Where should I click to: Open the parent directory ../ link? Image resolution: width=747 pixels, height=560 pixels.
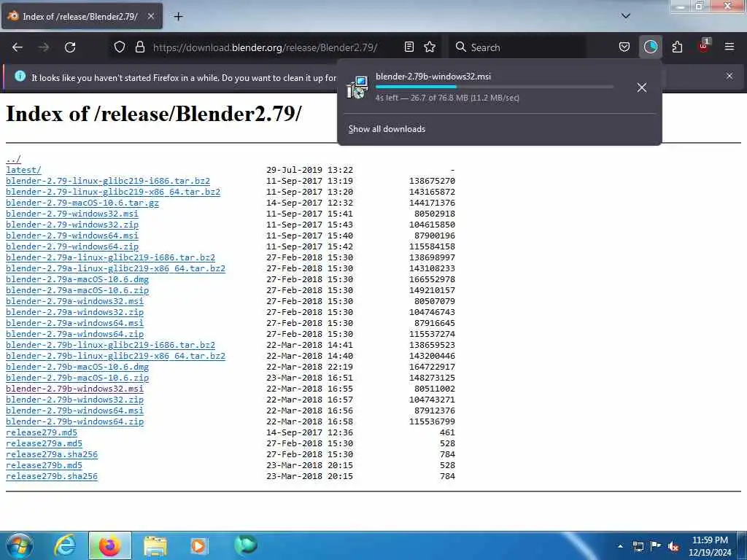coord(13,159)
